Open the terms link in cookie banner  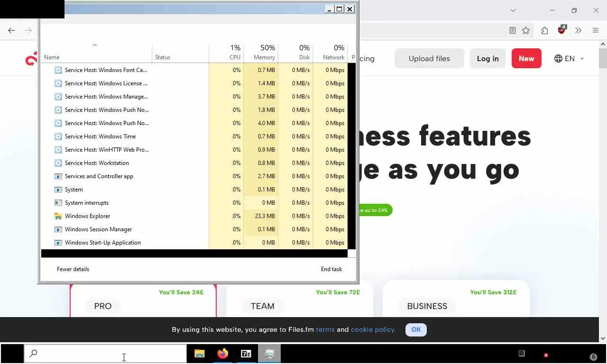325,329
